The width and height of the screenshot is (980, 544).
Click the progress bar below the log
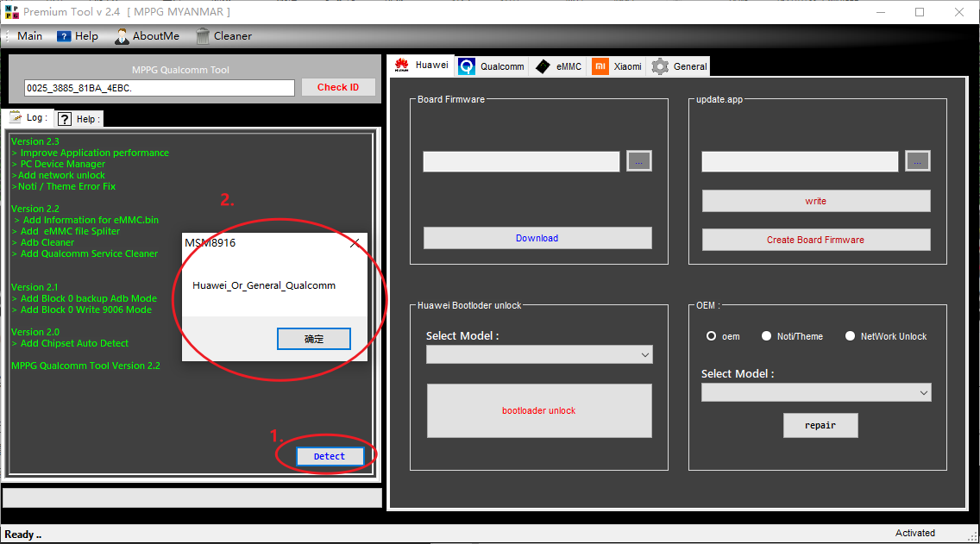(x=192, y=497)
